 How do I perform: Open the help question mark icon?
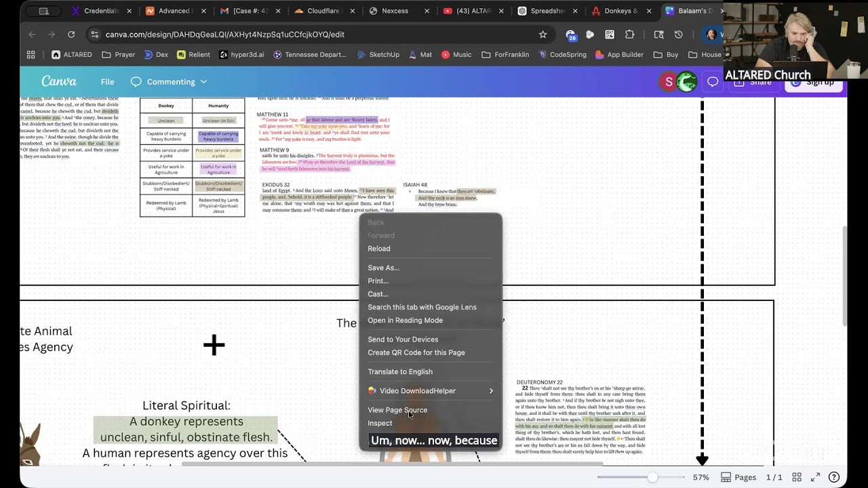[x=834, y=477]
